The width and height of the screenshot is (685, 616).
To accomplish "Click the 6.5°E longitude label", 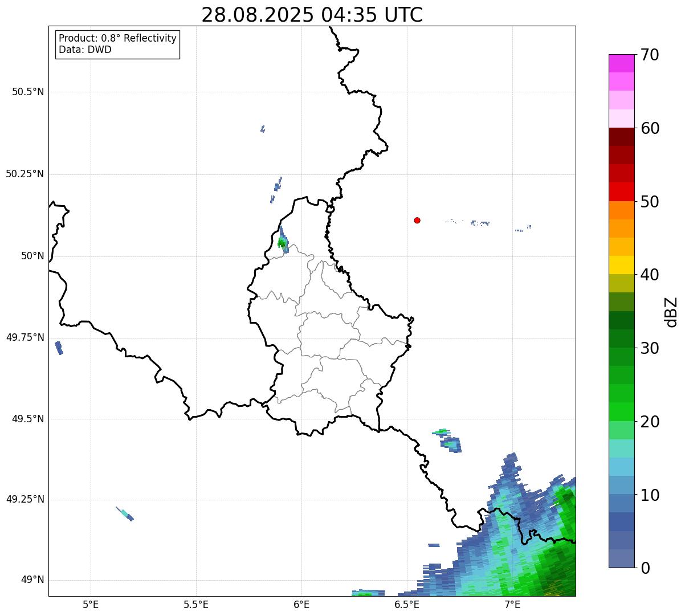I will [407, 605].
